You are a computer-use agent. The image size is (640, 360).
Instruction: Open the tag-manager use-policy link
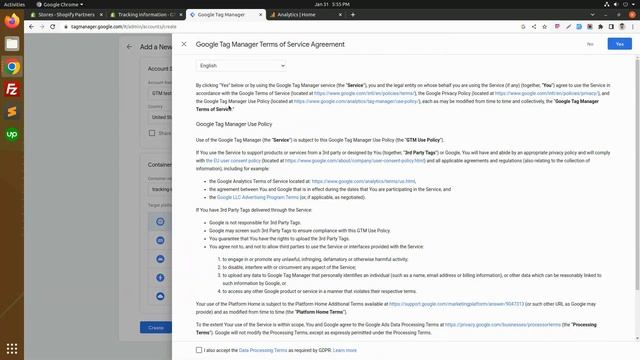coord(356,101)
